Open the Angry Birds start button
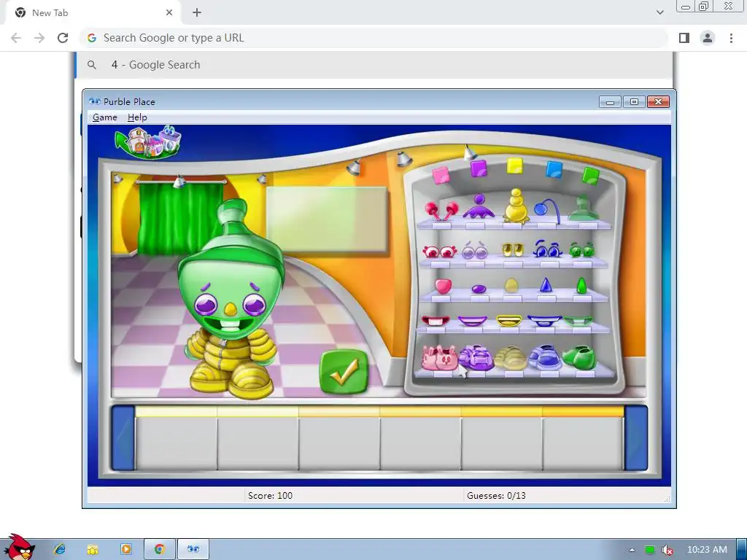 (x=19, y=547)
